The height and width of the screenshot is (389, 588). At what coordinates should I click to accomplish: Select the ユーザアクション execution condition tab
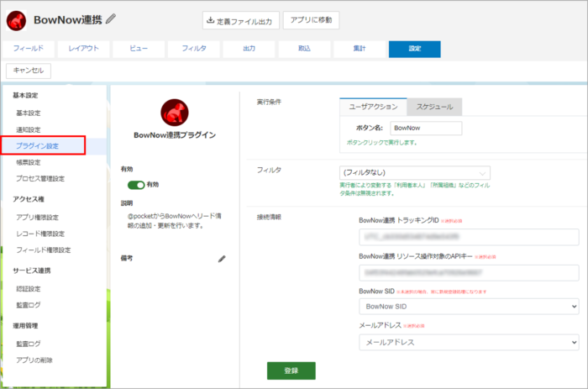coord(373,107)
